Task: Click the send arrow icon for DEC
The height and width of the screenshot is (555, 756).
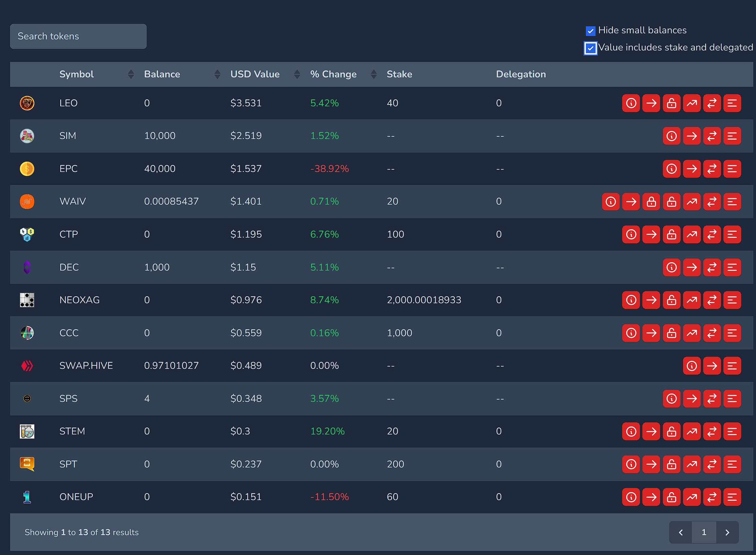Action: 692,267
